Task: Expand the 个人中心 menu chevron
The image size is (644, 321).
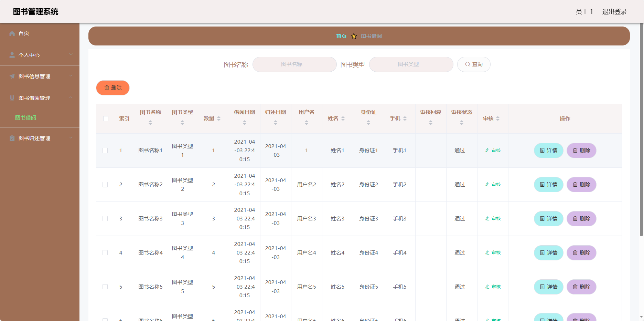Action: click(71, 54)
